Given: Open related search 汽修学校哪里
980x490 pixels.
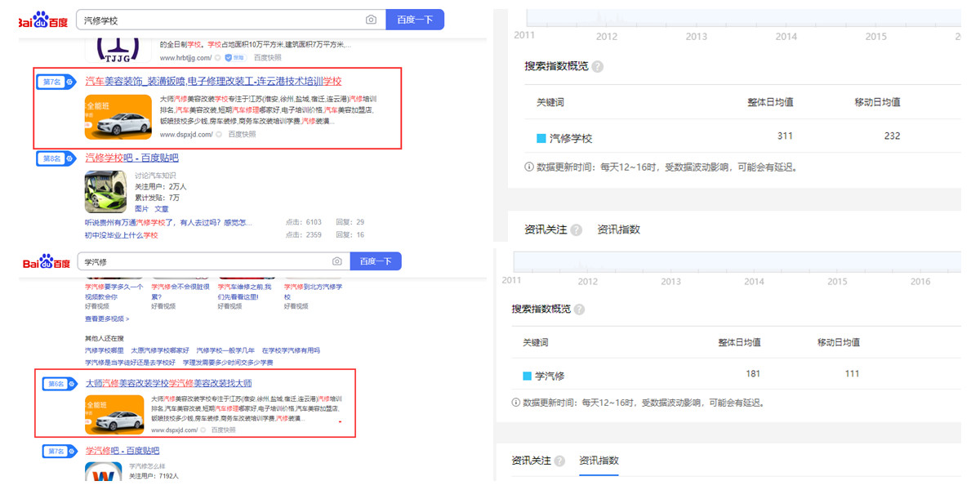Looking at the screenshot, I should click(104, 350).
